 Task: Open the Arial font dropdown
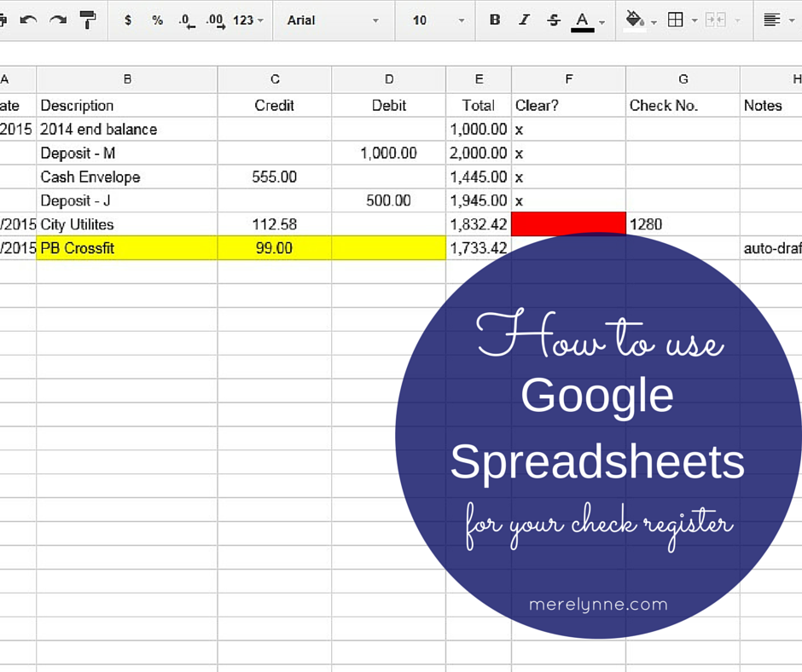[333, 20]
